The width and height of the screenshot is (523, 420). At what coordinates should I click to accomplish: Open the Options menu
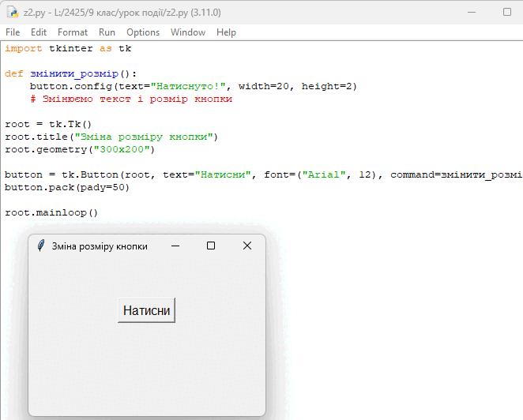point(143,32)
